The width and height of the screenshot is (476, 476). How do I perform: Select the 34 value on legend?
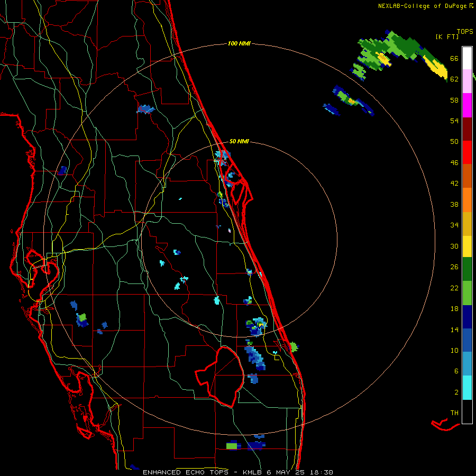[454, 225]
